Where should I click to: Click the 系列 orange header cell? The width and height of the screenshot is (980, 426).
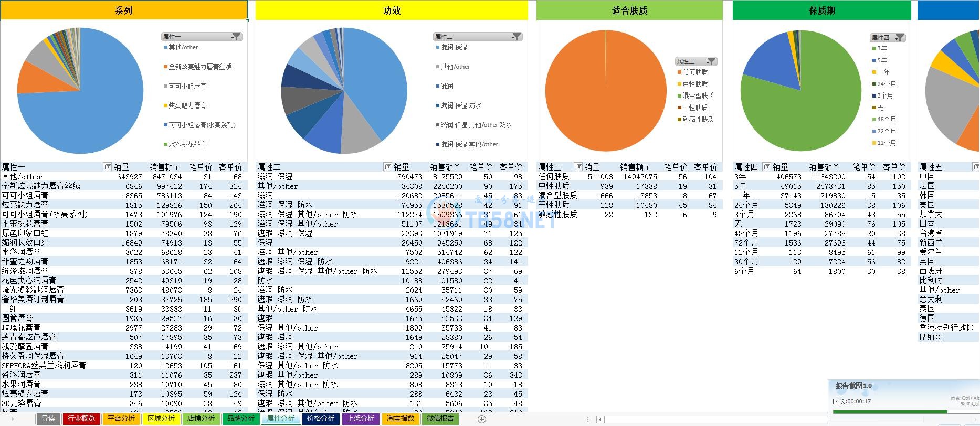click(x=123, y=10)
